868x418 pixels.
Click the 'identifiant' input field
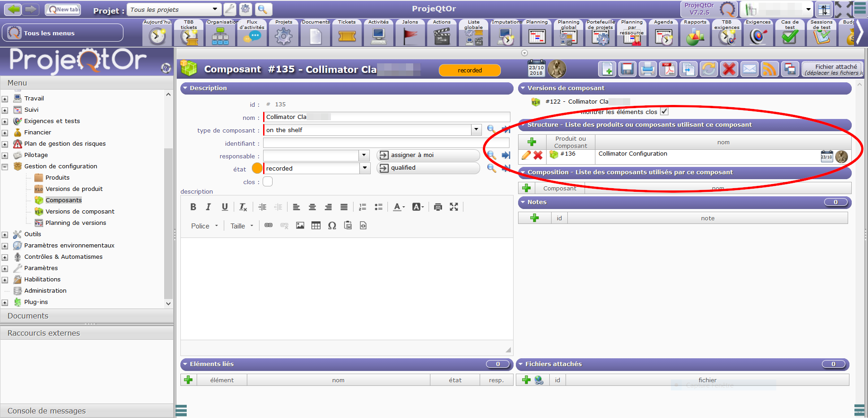[x=386, y=143]
